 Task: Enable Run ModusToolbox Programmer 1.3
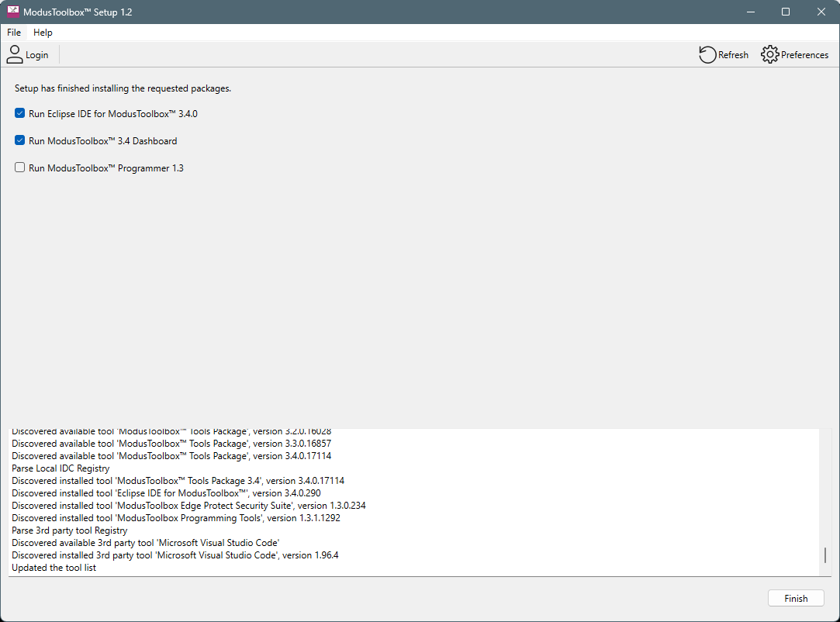(19, 168)
